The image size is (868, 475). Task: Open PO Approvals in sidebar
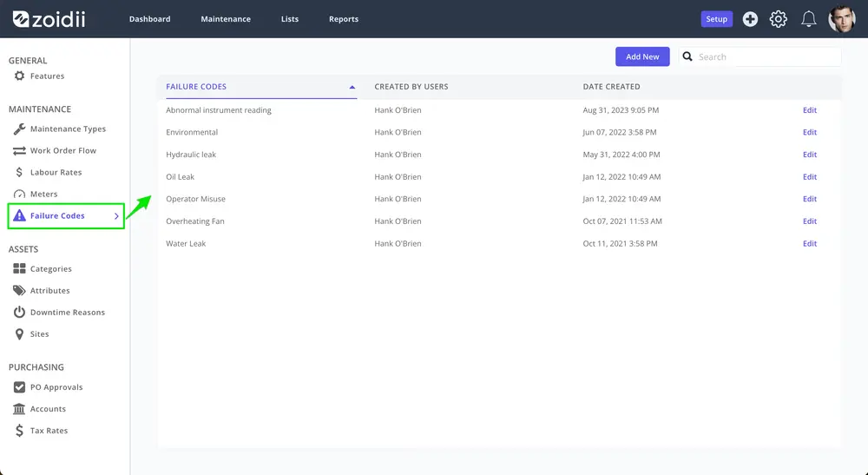(x=56, y=387)
